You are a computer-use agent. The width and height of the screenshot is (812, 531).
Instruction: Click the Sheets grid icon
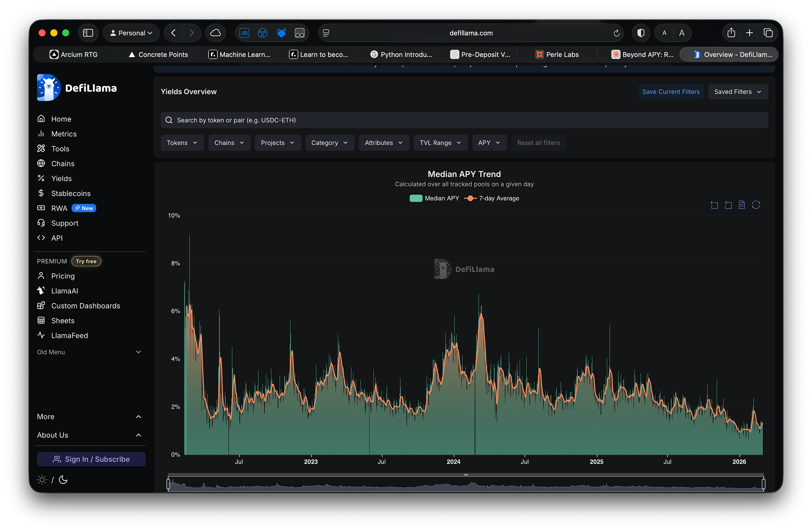[x=41, y=320]
